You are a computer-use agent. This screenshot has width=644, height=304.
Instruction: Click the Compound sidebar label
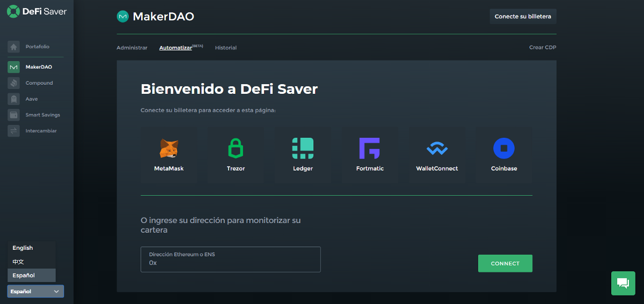[39, 83]
